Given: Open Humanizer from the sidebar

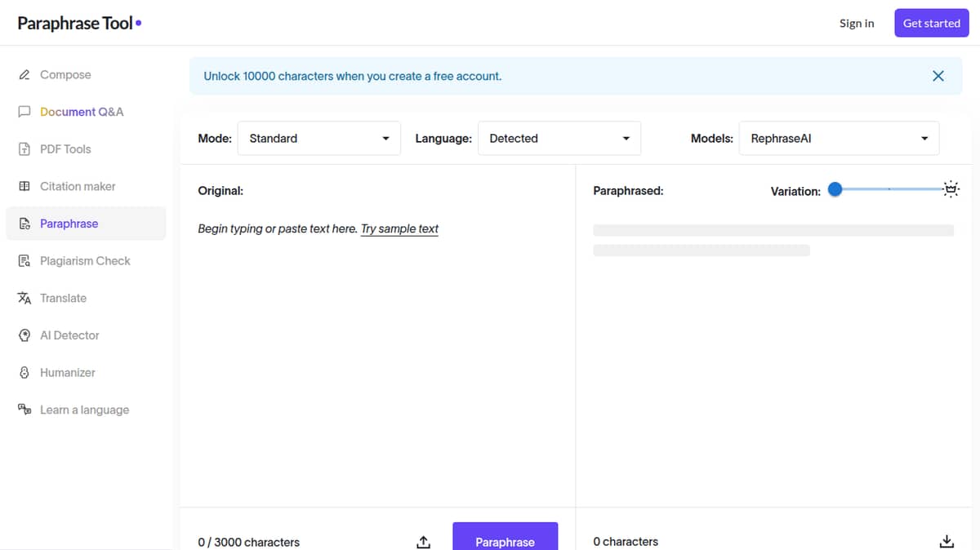Looking at the screenshot, I should click(x=86, y=373).
